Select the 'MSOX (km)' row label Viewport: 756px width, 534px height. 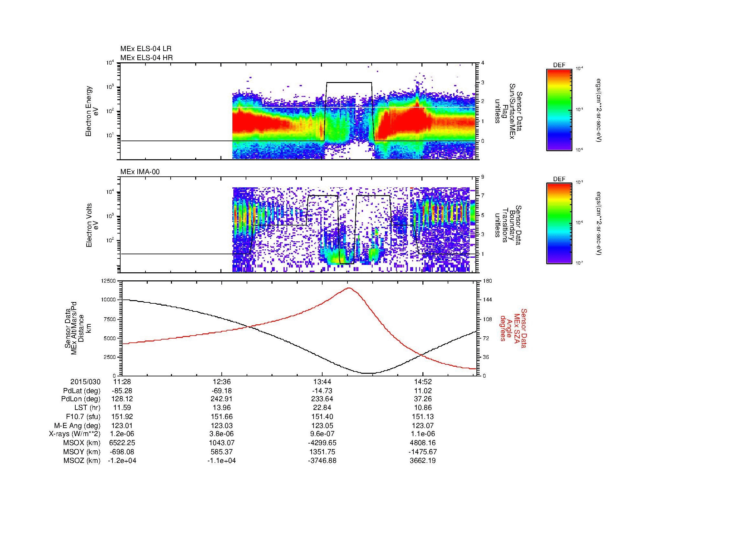pyautogui.click(x=82, y=443)
